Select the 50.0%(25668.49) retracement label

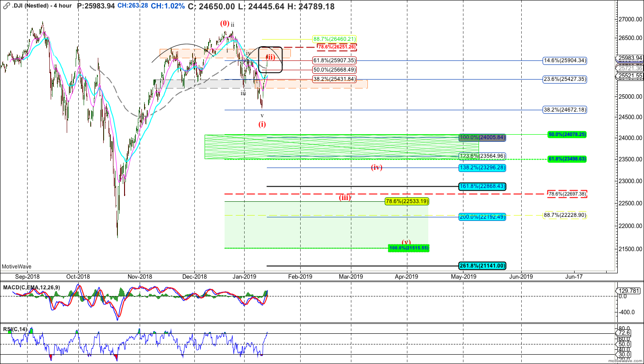point(334,70)
